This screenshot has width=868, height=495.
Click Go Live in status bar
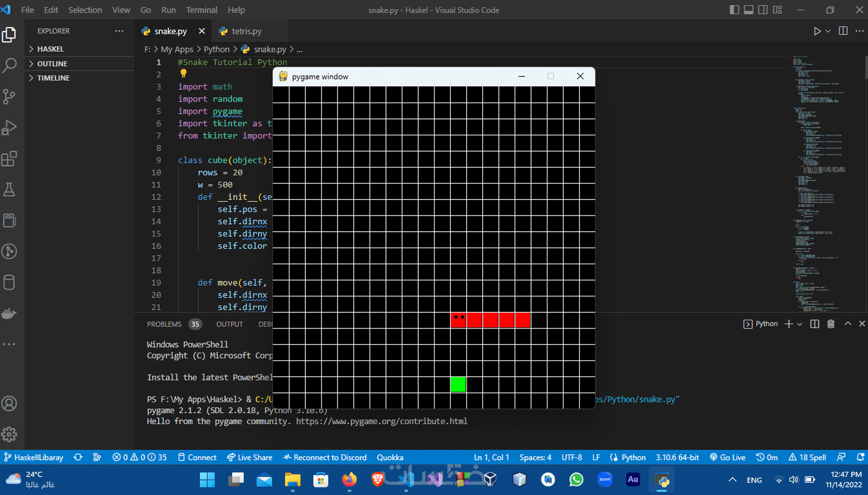tap(728, 457)
